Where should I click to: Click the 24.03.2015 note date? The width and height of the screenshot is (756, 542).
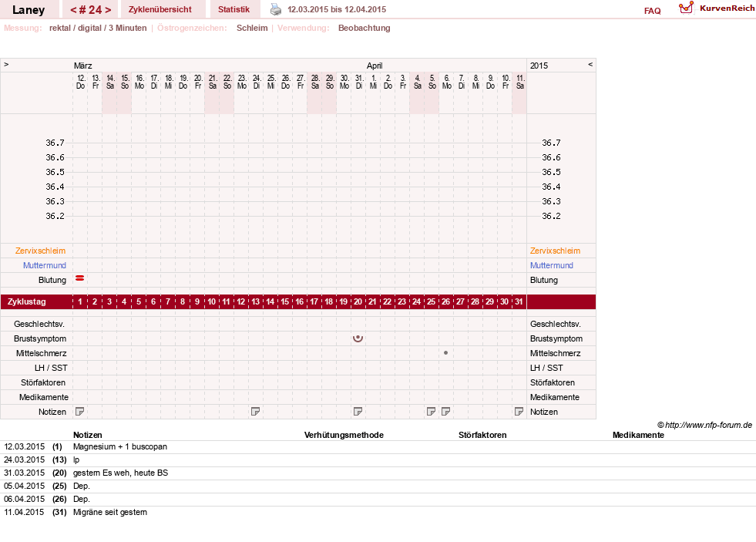pyautogui.click(x=24, y=460)
